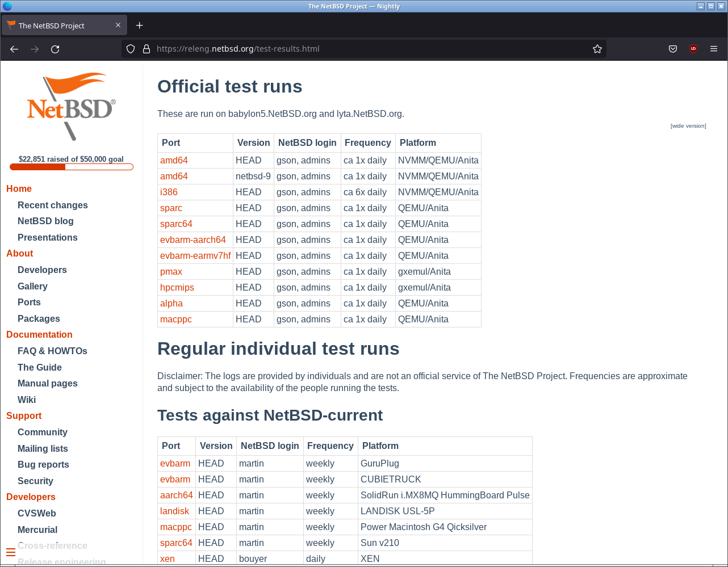The image size is (728, 567).
Task: Open the Documentation section link
Action: 39,335
